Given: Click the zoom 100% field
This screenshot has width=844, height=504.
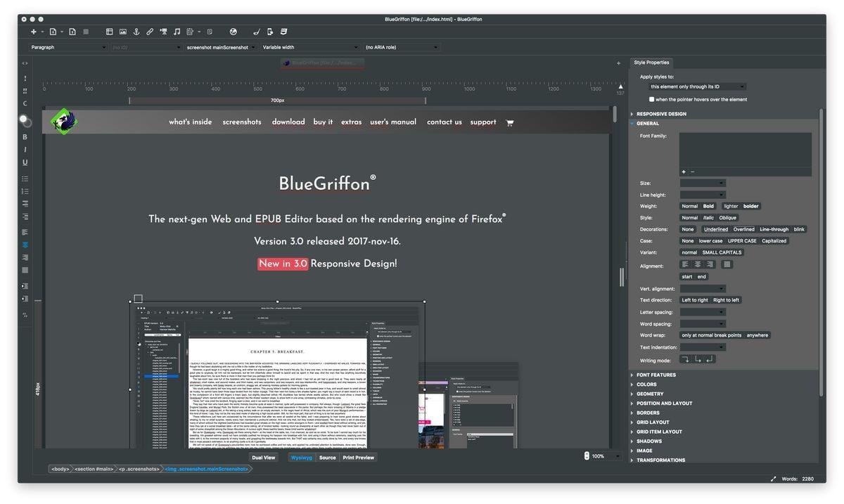Looking at the screenshot, I should (x=603, y=456).
